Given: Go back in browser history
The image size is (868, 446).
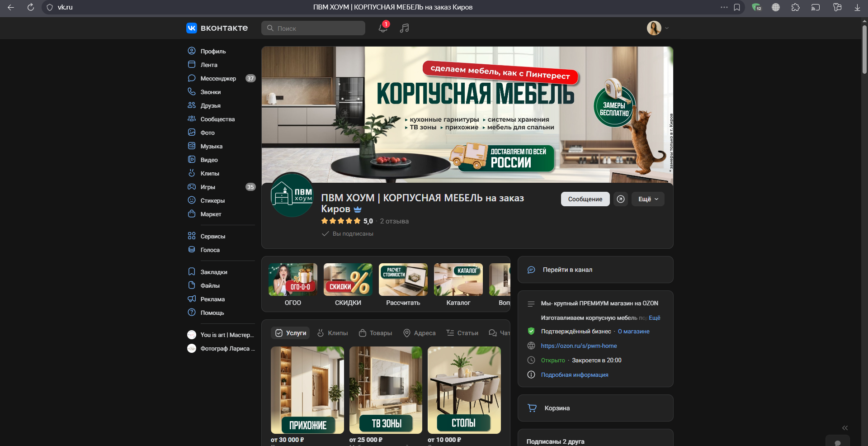Looking at the screenshot, I should (11, 7).
